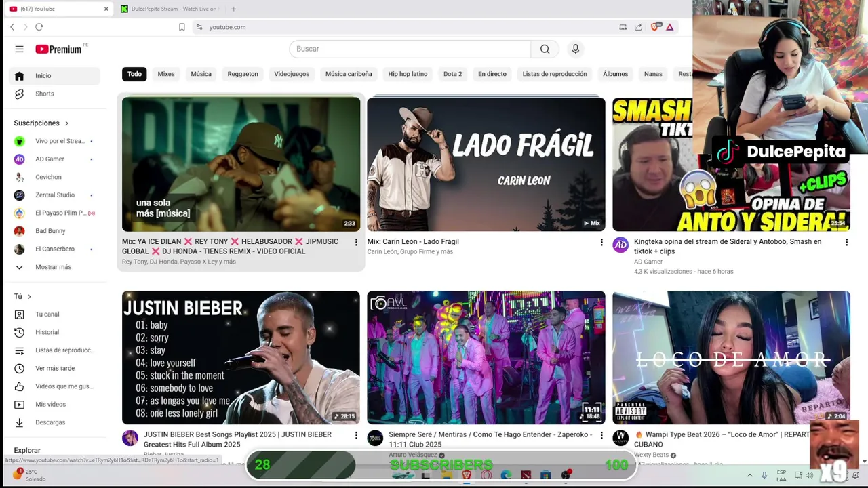Select the Álbumes filter chip

[616, 74]
